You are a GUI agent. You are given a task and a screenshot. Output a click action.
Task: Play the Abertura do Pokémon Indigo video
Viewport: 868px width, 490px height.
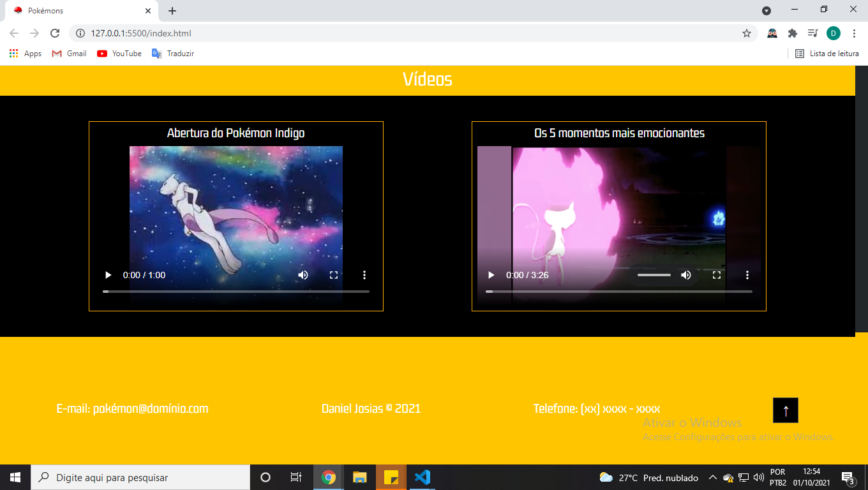click(x=108, y=275)
